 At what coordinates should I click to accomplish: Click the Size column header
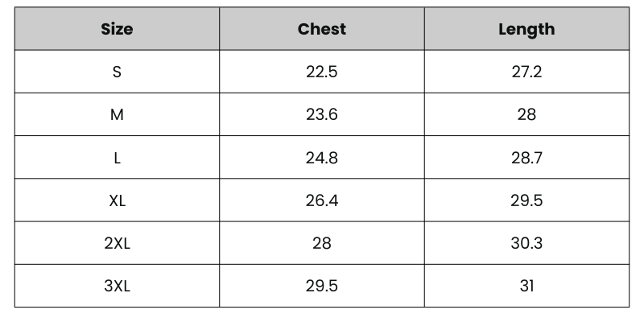click(117, 29)
